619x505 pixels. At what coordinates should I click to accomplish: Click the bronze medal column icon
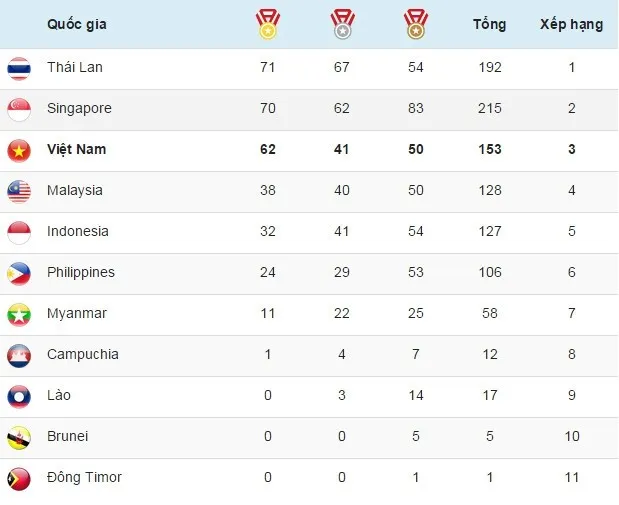[416, 24]
